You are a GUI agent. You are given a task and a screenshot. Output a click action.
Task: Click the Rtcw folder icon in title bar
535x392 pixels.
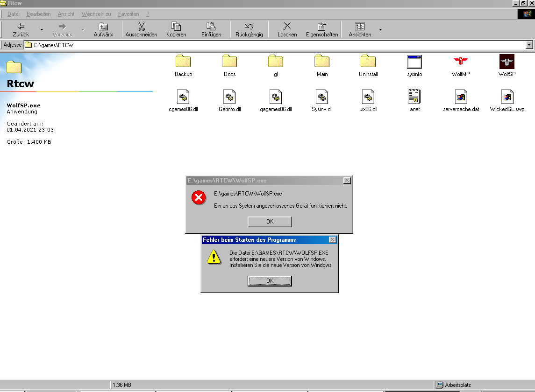pyautogui.click(x=3, y=3)
